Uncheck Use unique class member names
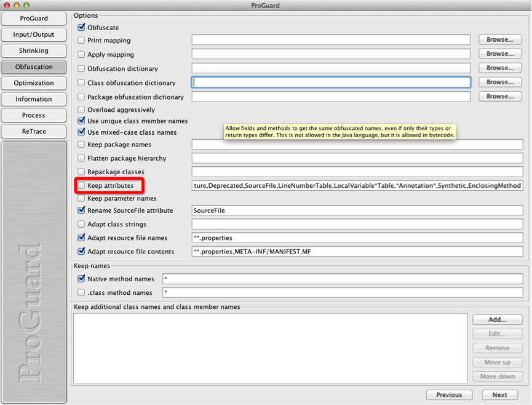 (81, 121)
